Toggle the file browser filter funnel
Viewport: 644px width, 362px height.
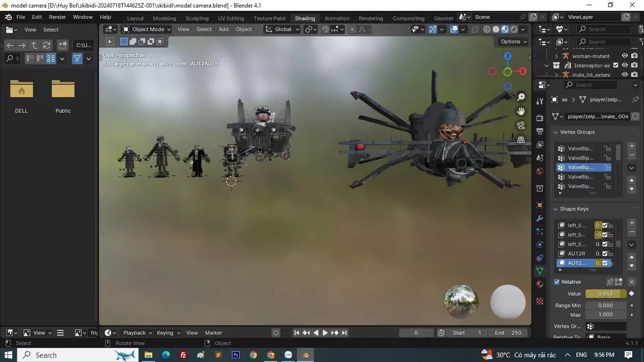tap(77, 58)
